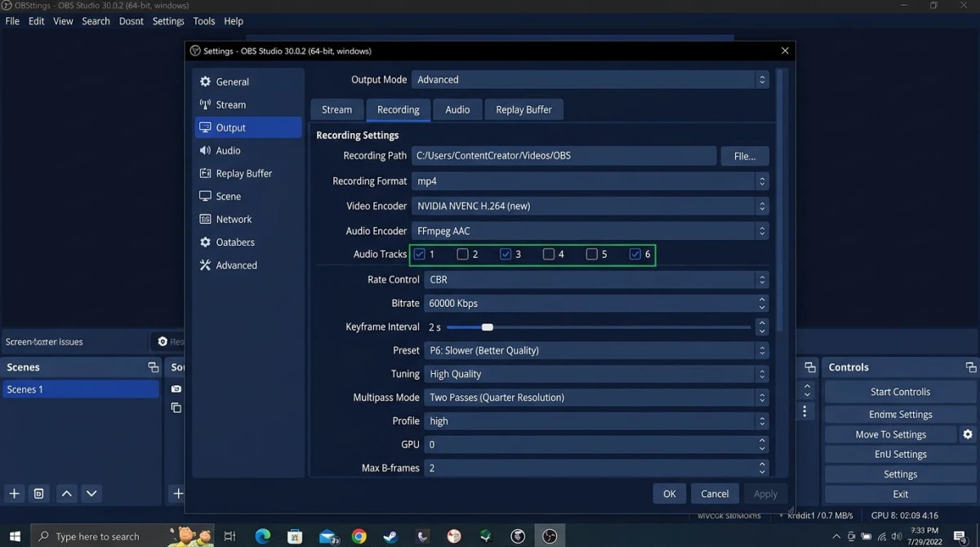
Task: Open the Audio Encoder dropdown
Action: [590, 231]
